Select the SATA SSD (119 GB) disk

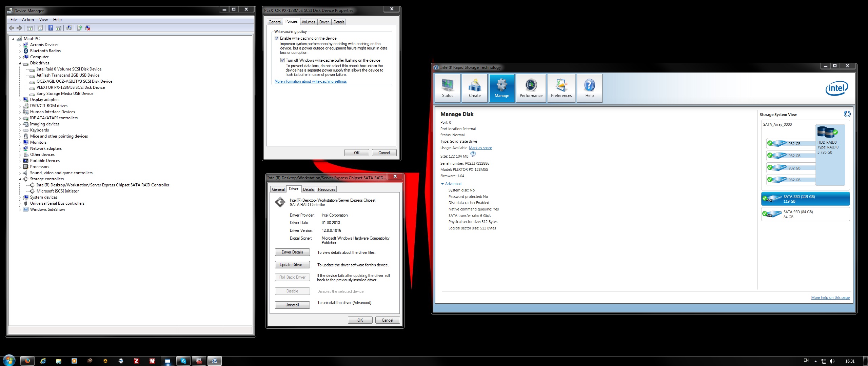tap(805, 199)
